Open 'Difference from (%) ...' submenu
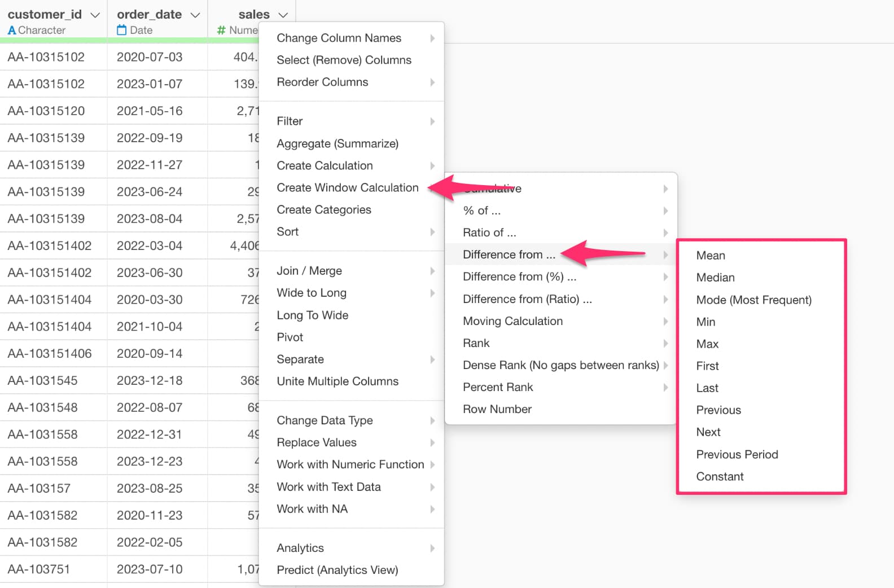Viewport: 894px width, 588px height. [x=561, y=277]
